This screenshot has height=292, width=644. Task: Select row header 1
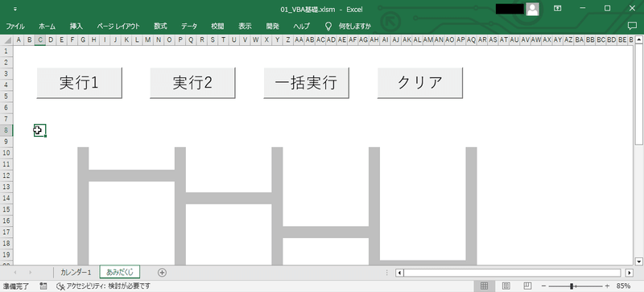tap(6, 51)
